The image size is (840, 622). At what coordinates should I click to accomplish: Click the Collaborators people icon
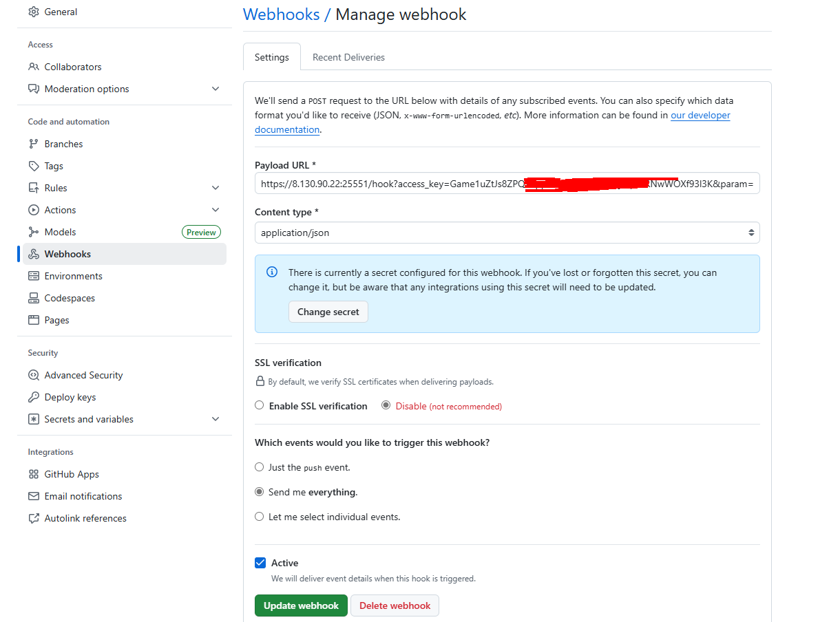(33, 67)
